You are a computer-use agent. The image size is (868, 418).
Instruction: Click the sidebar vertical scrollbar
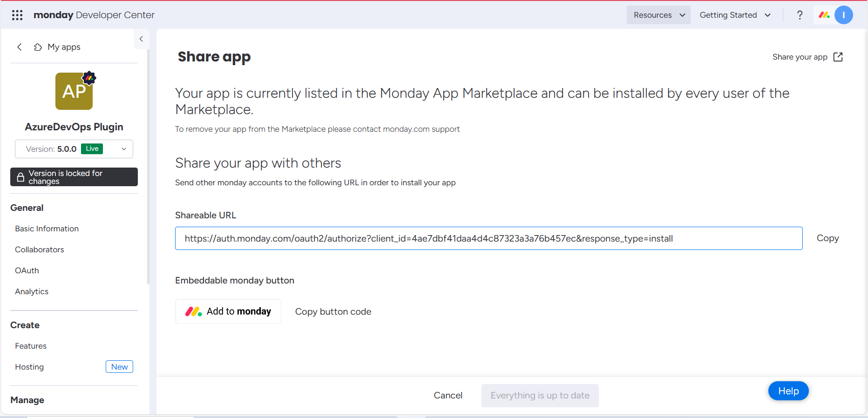(148, 167)
